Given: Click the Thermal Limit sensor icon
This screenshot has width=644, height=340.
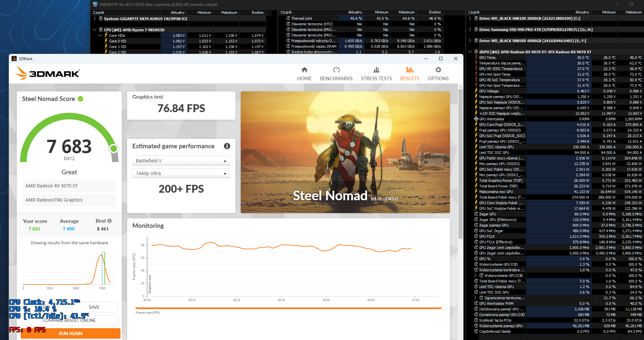Looking at the screenshot, I should pyautogui.click(x=288, y=18).
